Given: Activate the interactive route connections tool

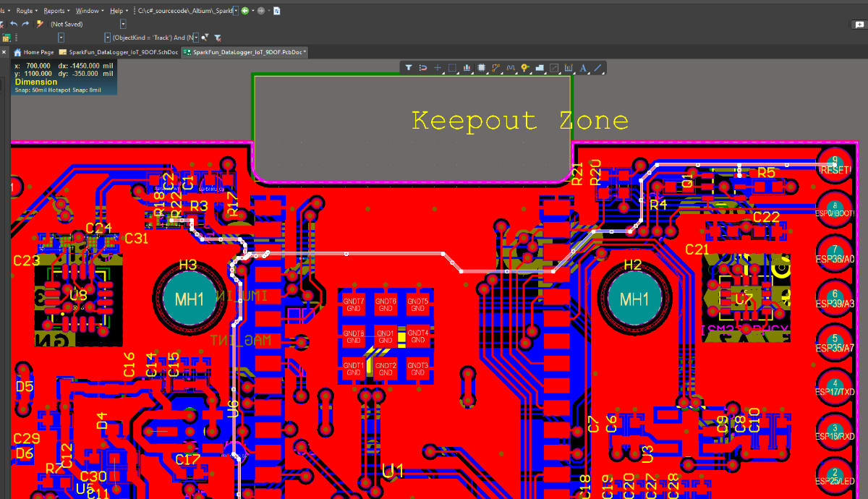Looking at the screenshot, I should coord(496,68).
